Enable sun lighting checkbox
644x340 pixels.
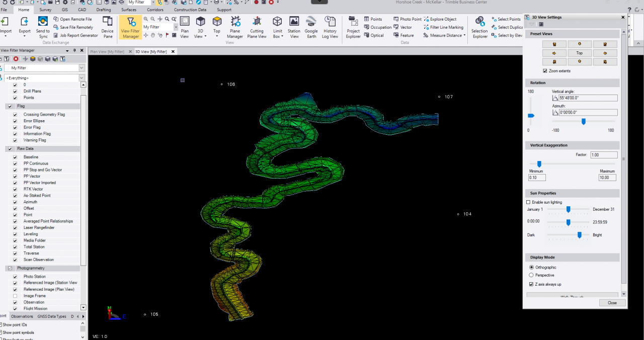(528, 202)
